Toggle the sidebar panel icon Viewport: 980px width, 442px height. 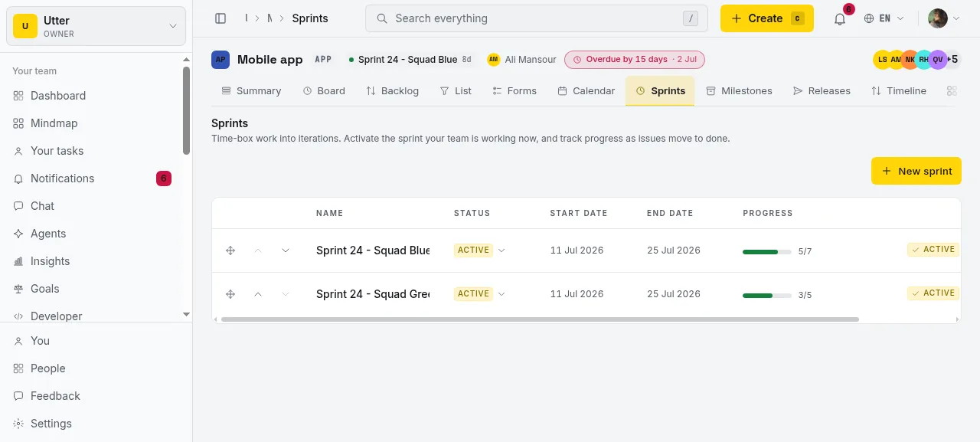[x=220, y=18]
